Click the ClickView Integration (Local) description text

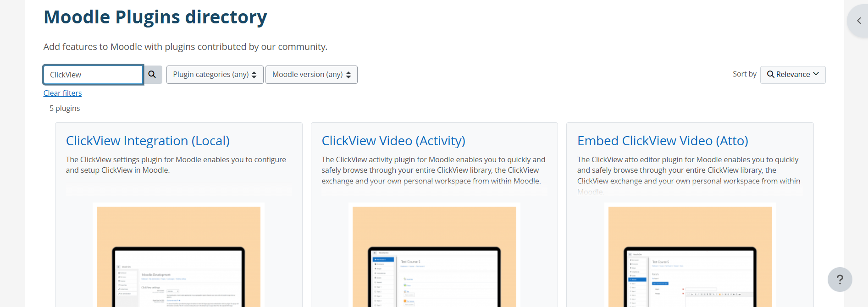[176, 165]
